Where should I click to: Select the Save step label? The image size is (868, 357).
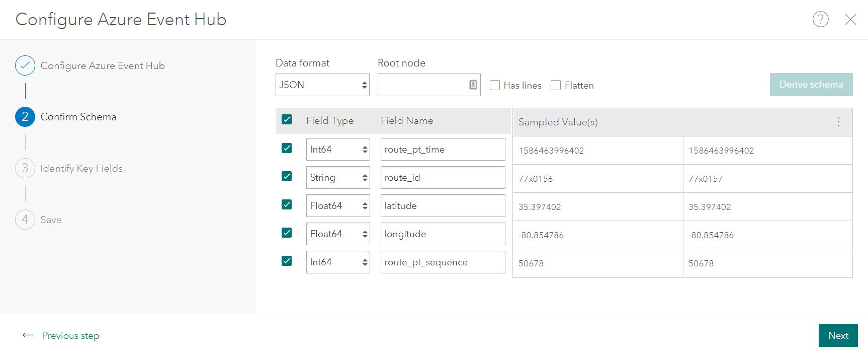(x=51, y=220)
